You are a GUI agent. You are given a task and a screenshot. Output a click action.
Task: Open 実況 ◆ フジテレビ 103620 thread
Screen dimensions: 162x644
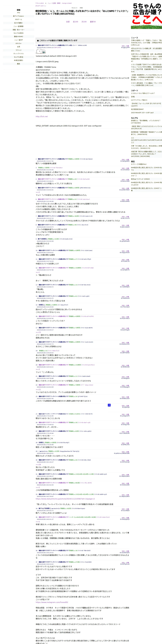(x=140, y=179)
